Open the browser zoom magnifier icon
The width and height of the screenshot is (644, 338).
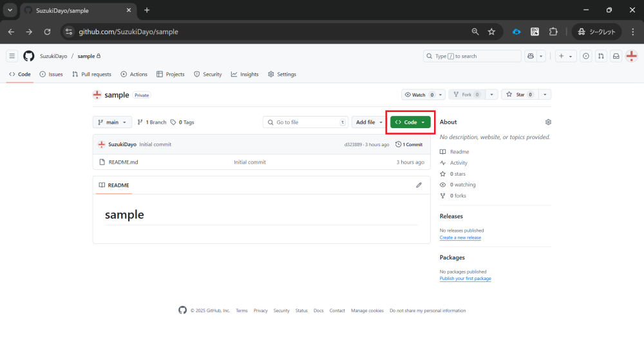click(x=475, y=32)
